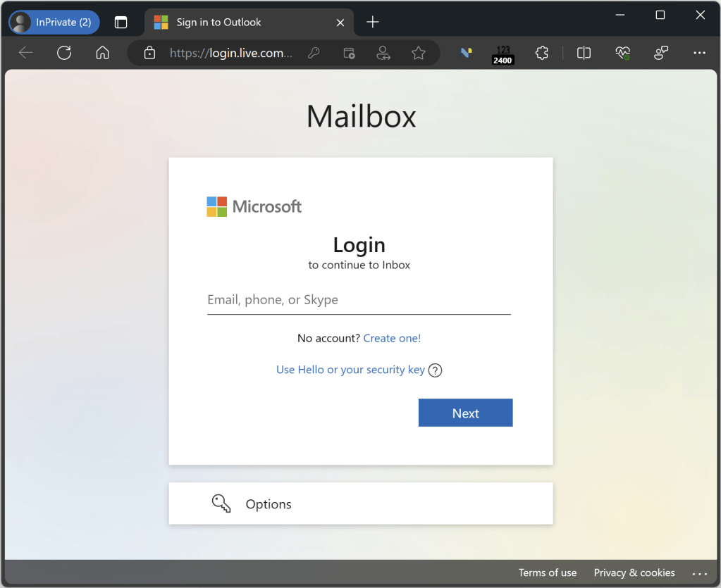Screen dimensions: 721x588
Task: Expand footer ellipsis for more options
Action: click(698, 573)
